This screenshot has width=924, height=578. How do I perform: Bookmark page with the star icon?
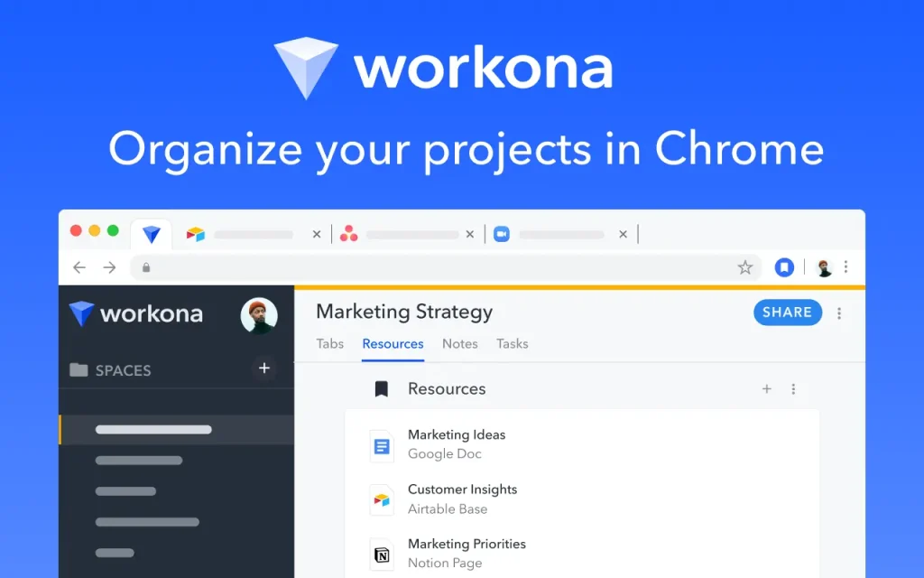tap(744, 267)
